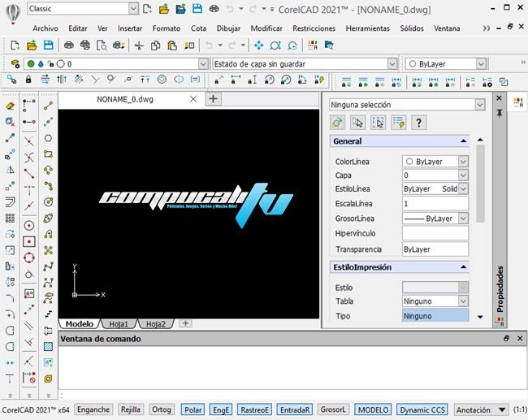Image resolution: width=528 pixels, height=420 pixels.
Task: Add a new drawing tab with plus
Action: pyautogui.click(x=213, y=99)
